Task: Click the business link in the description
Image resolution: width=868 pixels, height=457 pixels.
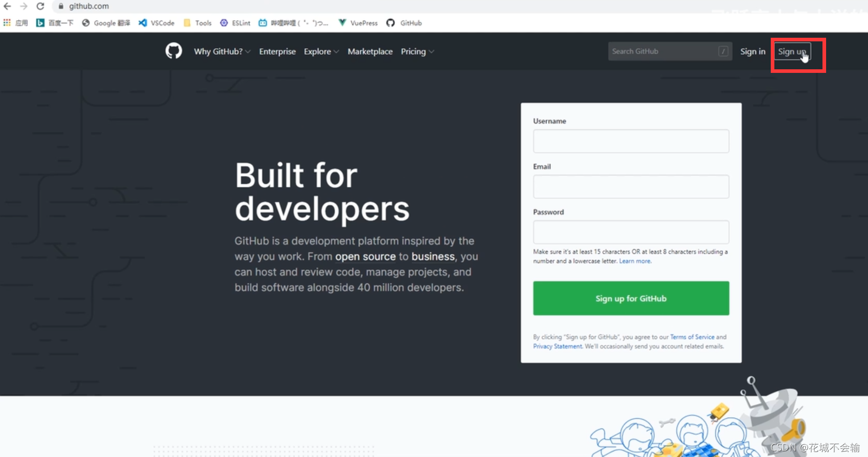Action: pyautogui.click(x=433, y=256)
